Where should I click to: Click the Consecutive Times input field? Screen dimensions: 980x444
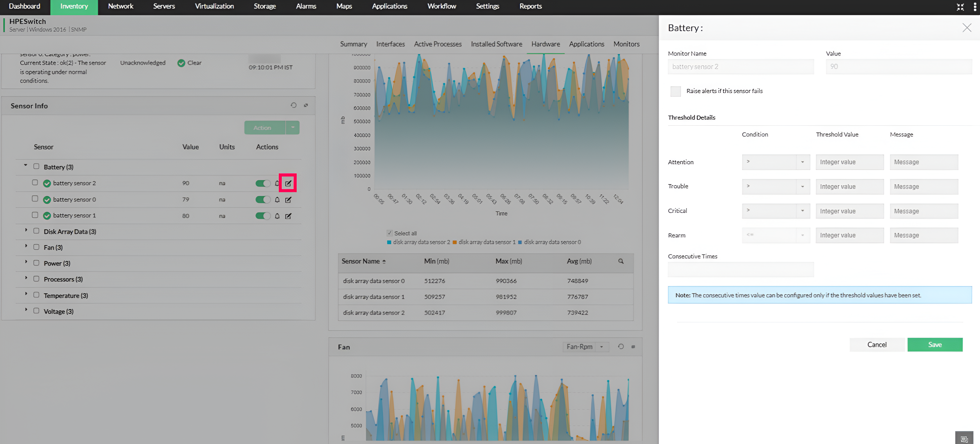click(740, 270)
